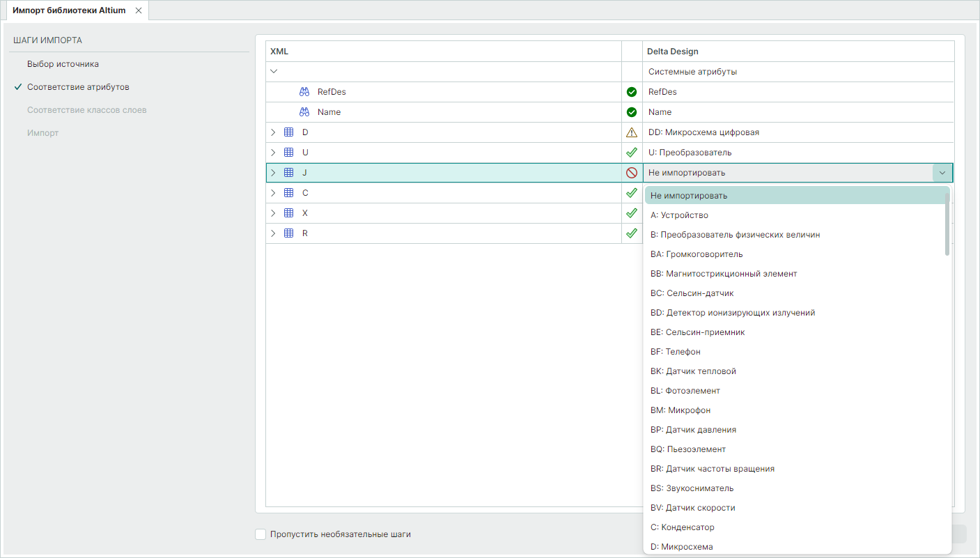Expand the X attribute group
Image resolution: width=980 pixels, height=558 pixels.
274,213
